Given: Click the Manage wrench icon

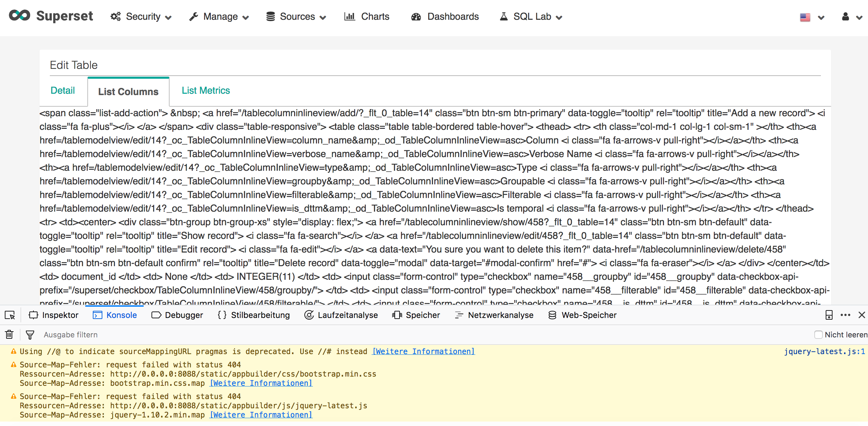Looking at the screenshot, I should coord(193,16).
